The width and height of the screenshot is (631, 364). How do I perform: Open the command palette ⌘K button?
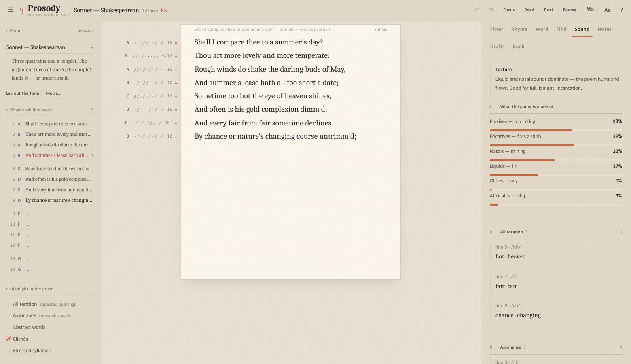click(590, 10)
